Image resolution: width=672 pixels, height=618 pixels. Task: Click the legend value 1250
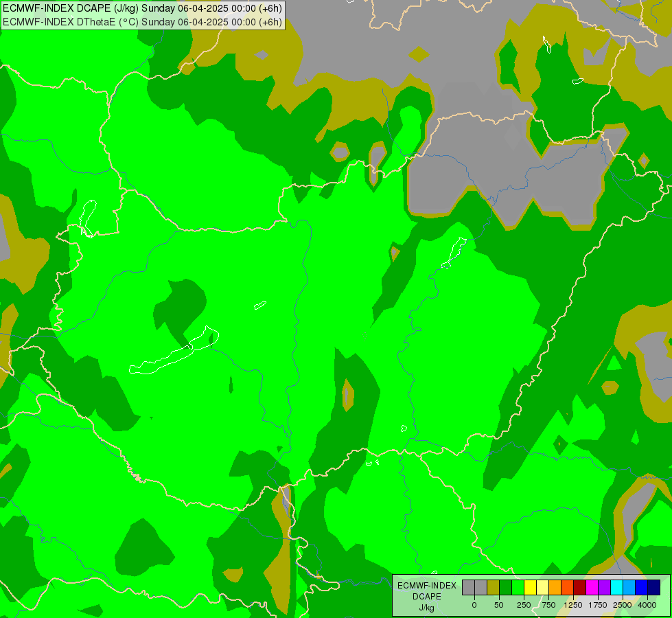point(573,605)
